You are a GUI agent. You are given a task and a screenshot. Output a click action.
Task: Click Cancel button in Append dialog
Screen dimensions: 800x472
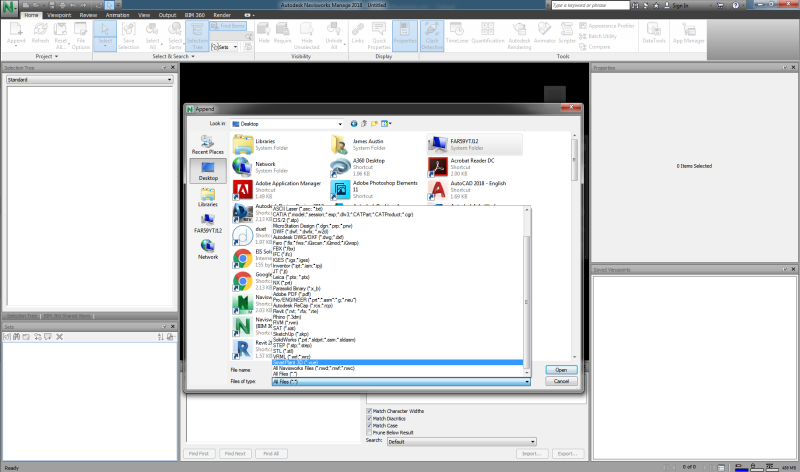click(561, 381)
